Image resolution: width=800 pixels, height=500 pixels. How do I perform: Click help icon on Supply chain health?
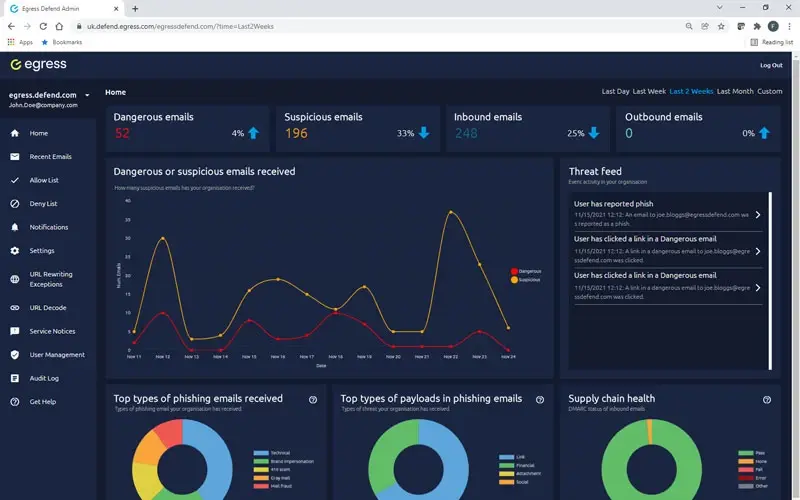767,399
